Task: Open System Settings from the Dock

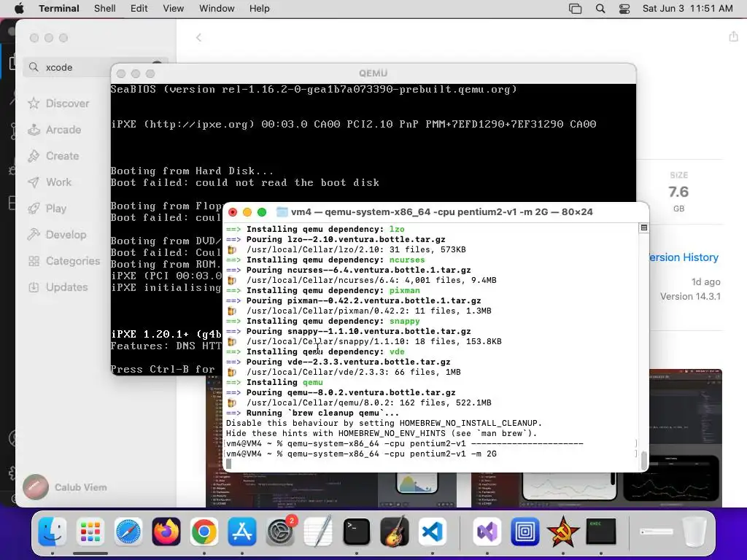Action: point(280,532)
